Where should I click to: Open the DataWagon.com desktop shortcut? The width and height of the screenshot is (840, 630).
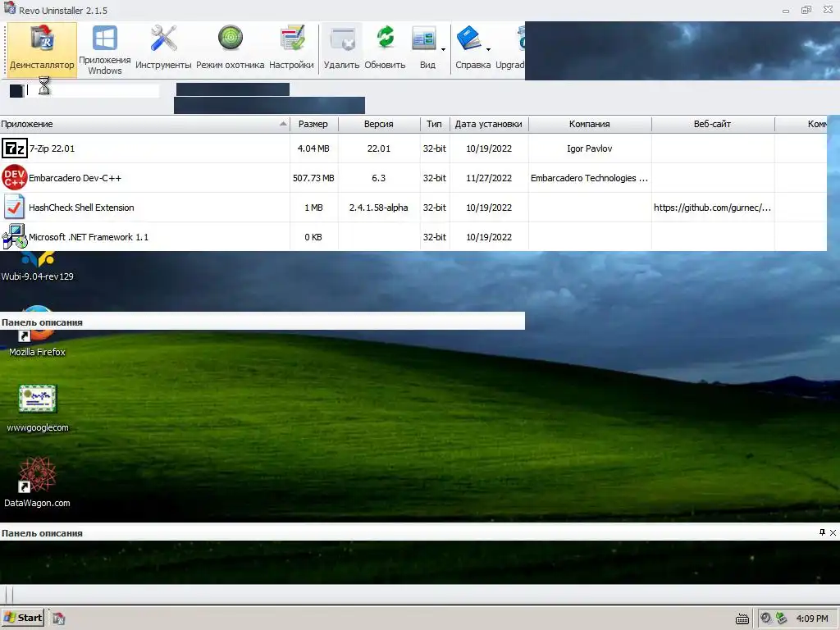37,482
